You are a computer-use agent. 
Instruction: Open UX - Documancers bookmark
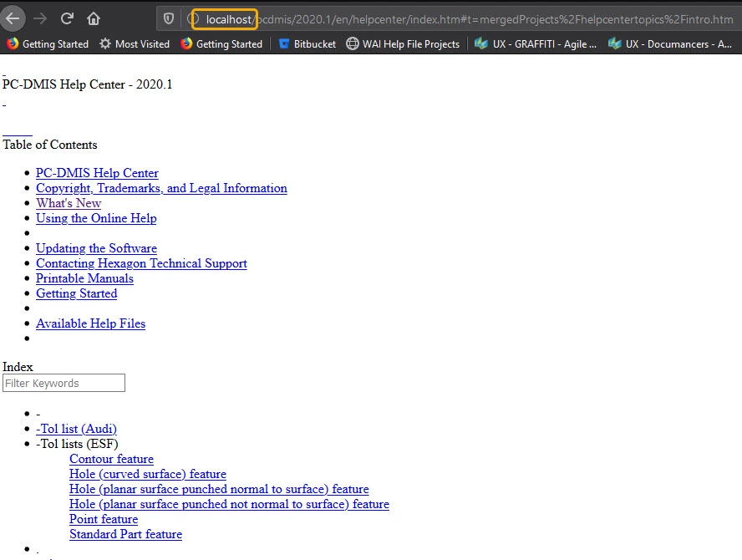pyautogui.click(x=669, y=44)
